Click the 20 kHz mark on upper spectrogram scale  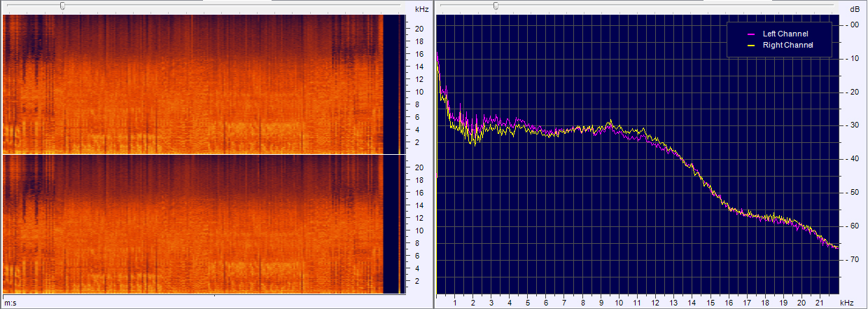(419, 29)
